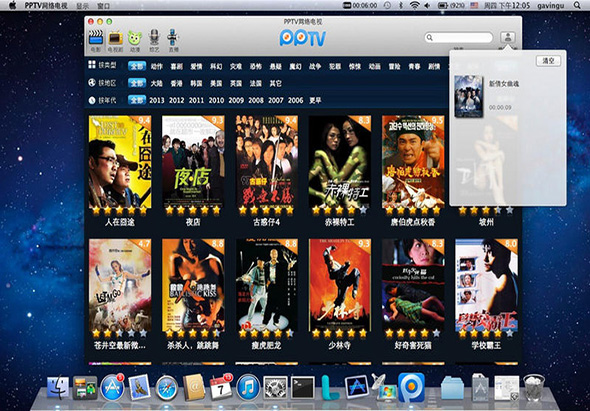Open the 窗口 menu in menu bar

click(x=104, y=6)
